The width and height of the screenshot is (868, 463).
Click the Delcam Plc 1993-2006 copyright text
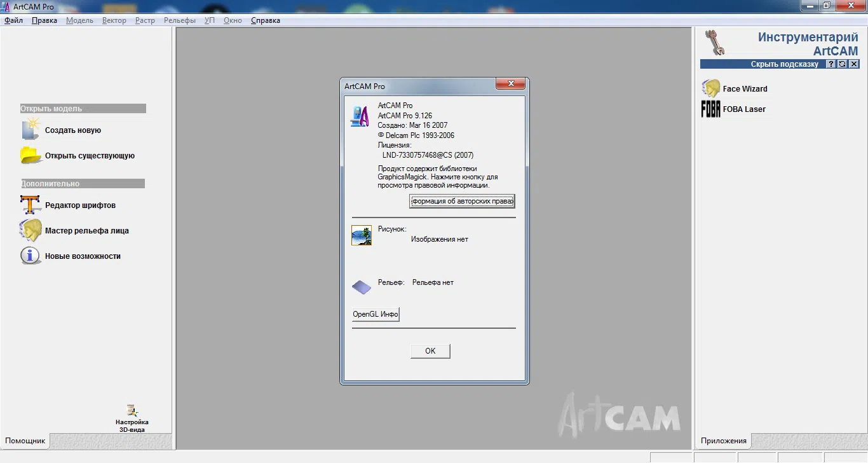416,135
